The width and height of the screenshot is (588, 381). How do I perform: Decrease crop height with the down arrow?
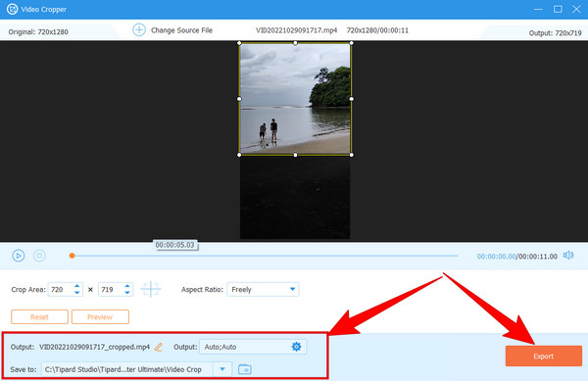tap(127, 293)
